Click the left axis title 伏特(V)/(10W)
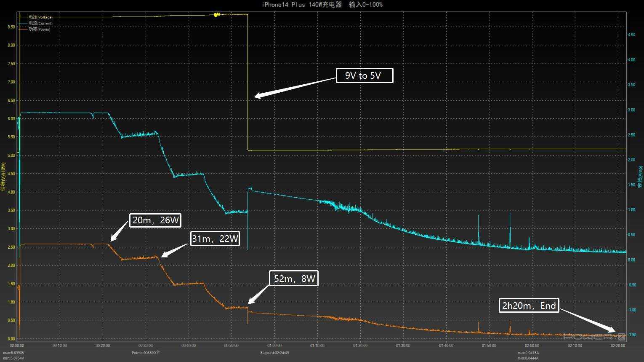 [3, 177]
